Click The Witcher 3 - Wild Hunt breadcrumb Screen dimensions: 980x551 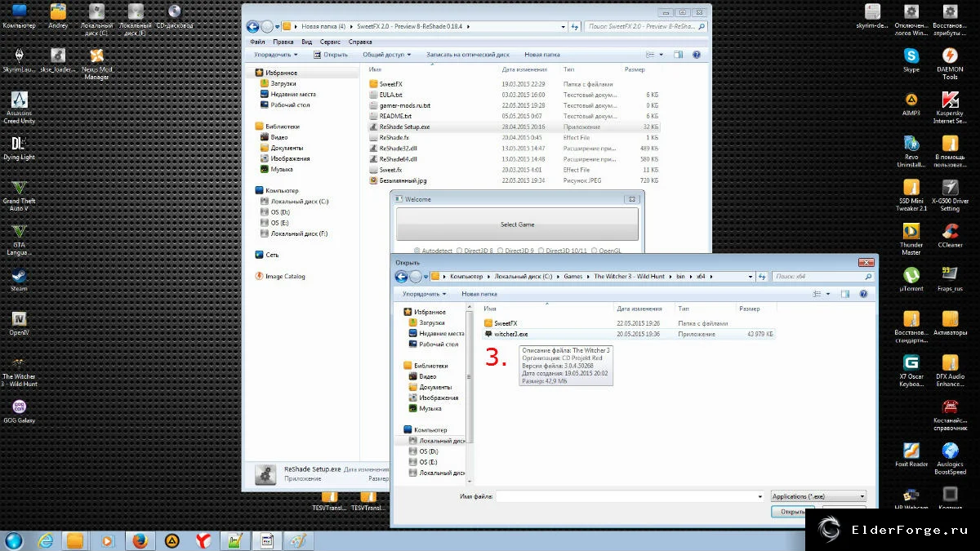(629, 277)
